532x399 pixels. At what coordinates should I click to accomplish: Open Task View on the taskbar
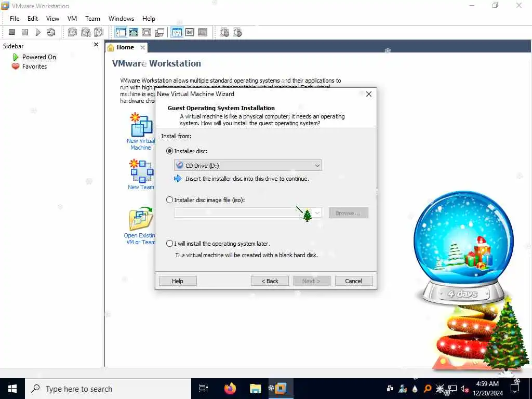tap(204, 389)
